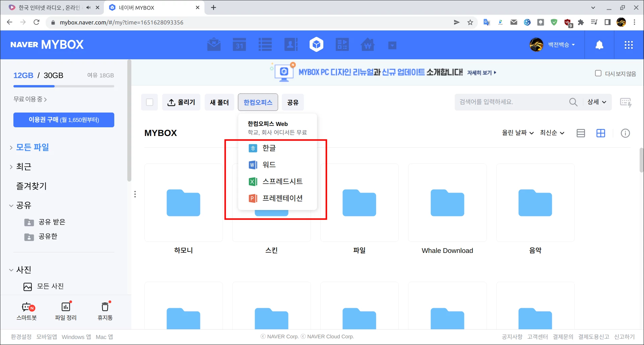This screenshot has height=345, width=644.
Task: Click the 자세히 보기 banner link
Action: point(481,73)
